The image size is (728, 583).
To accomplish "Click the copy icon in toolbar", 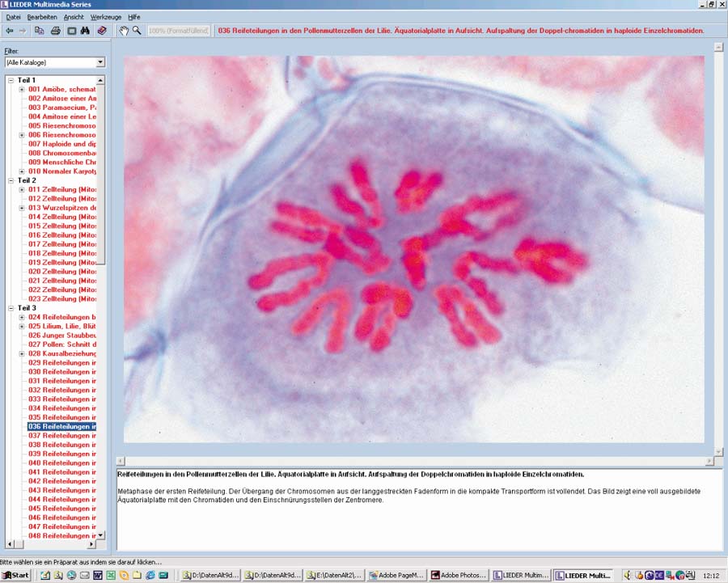I will (40, 31).
